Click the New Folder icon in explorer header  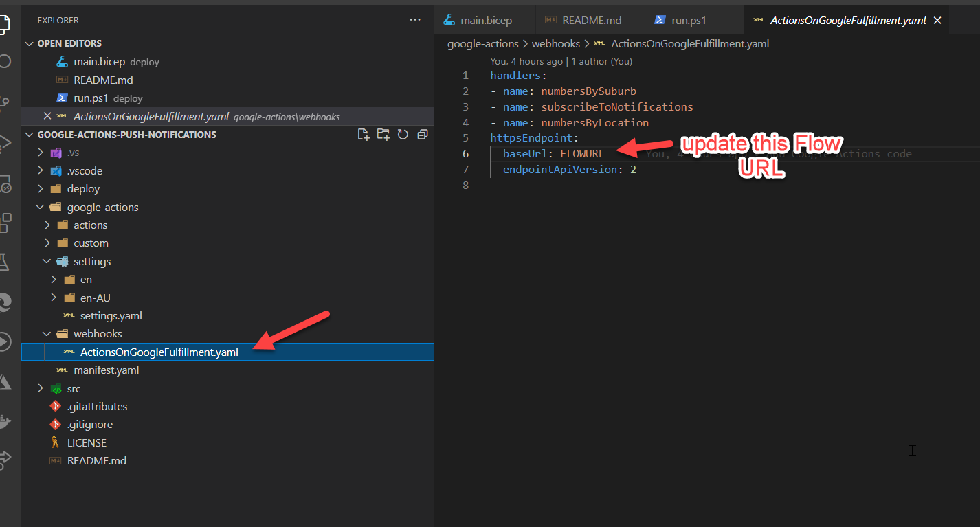[x=383, y=135]
